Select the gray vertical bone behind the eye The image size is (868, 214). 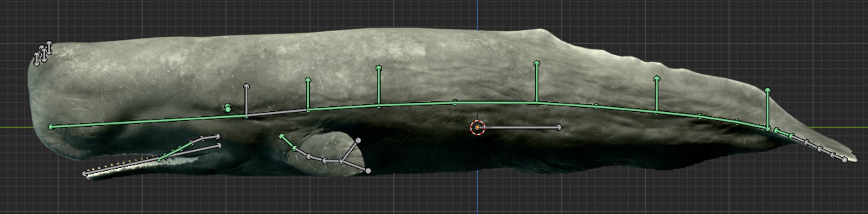click(246, 100)
